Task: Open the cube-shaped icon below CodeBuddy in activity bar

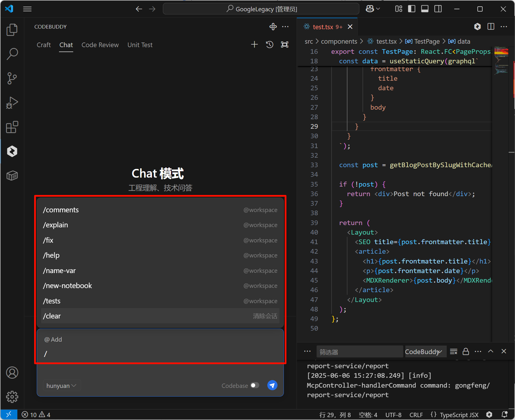Action: (x=12, y=176)
